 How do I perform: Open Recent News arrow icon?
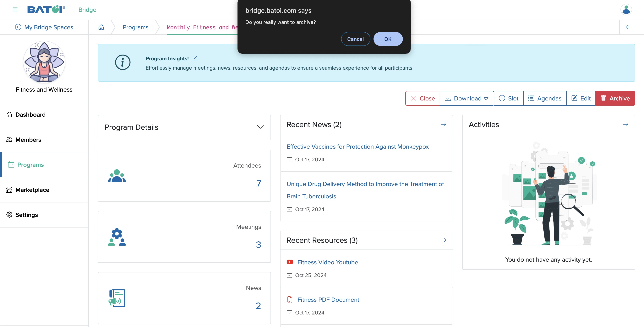tap(443, 124)
